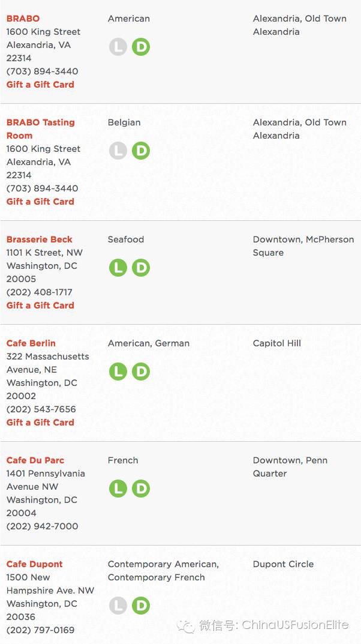Select Brasserie Beck's green Lunch icon
361x644 pixels.
[x=118, y=268]
